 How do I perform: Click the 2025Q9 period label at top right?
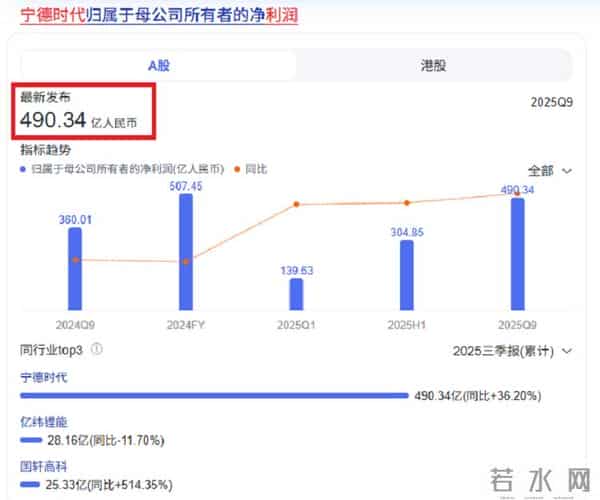point(552,102)
